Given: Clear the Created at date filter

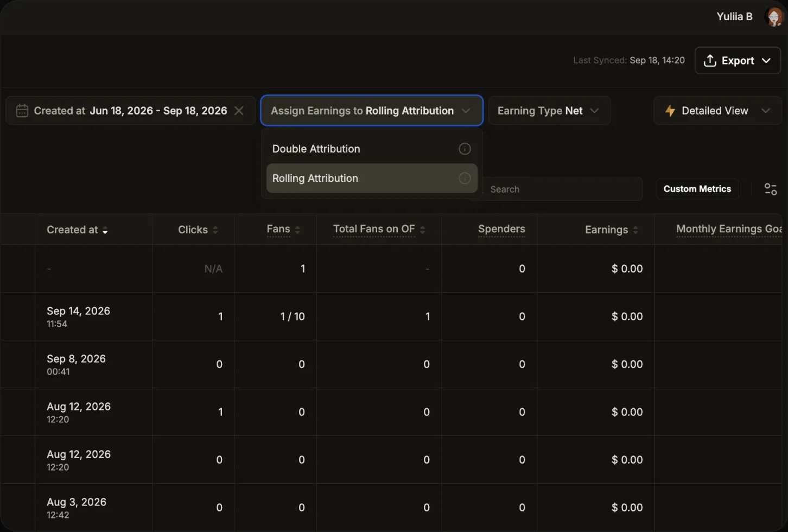Looking at the screenshot, I should pyautogui.click(x=239, y=111).
